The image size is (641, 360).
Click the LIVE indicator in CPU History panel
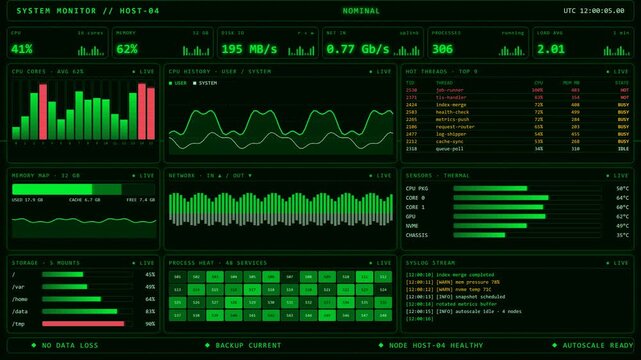380,72
